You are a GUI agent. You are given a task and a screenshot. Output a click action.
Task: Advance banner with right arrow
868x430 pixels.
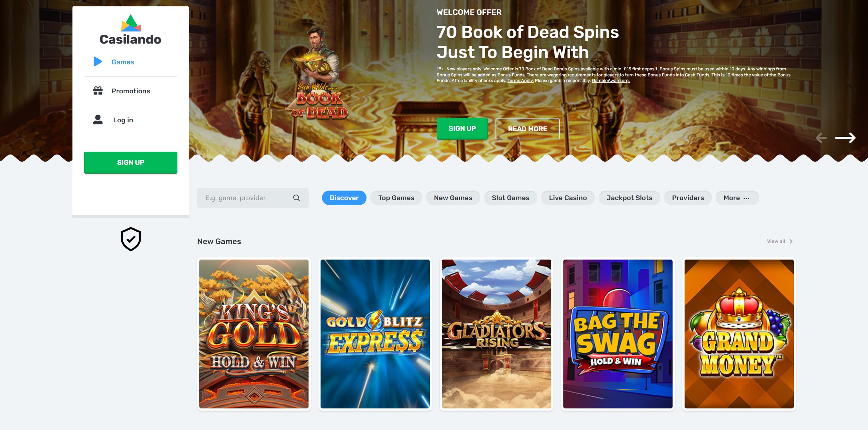(x=845, y=138)
